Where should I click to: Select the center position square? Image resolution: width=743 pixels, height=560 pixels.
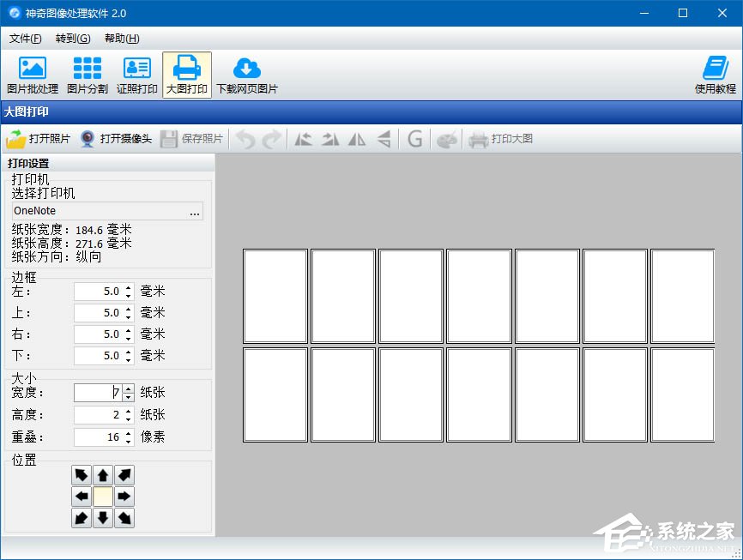pos(103,497)
